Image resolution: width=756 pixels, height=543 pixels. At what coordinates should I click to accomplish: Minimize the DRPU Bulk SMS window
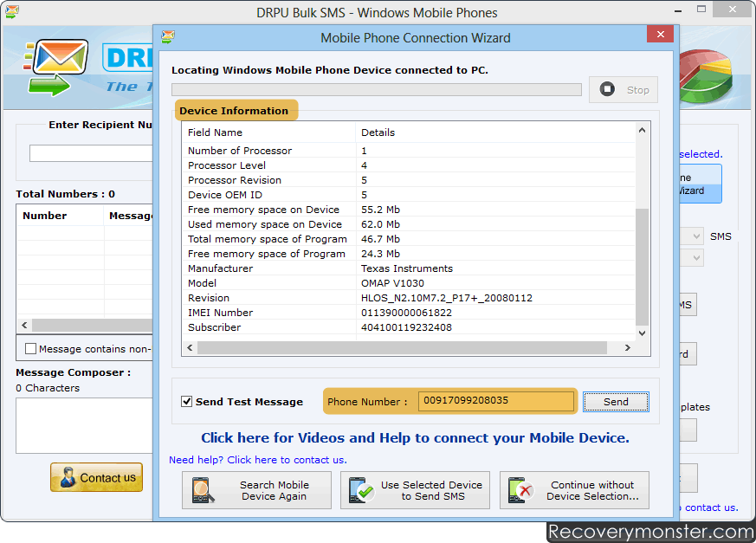pos(678,10)
